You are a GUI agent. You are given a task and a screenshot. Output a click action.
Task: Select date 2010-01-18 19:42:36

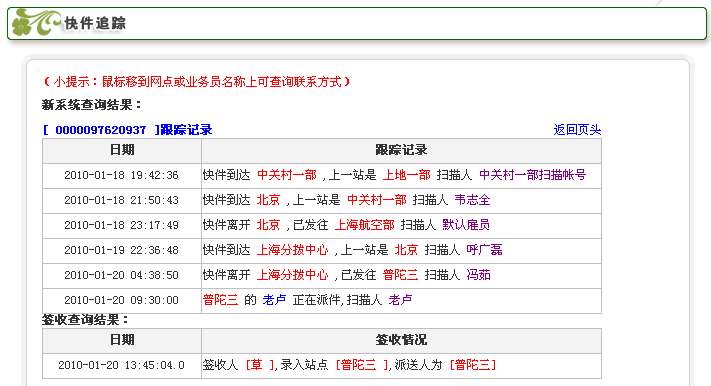point(122,176)
